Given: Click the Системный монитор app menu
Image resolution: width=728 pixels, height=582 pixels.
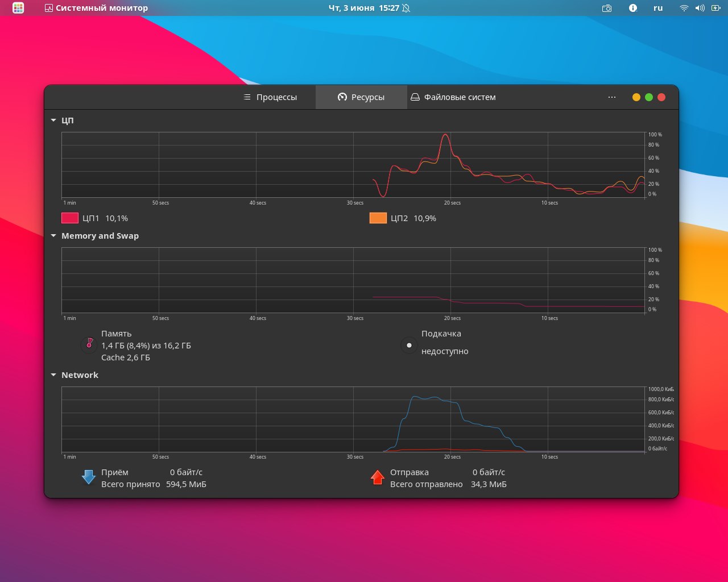Looking at the screenshot, I should tap(96, 8).
